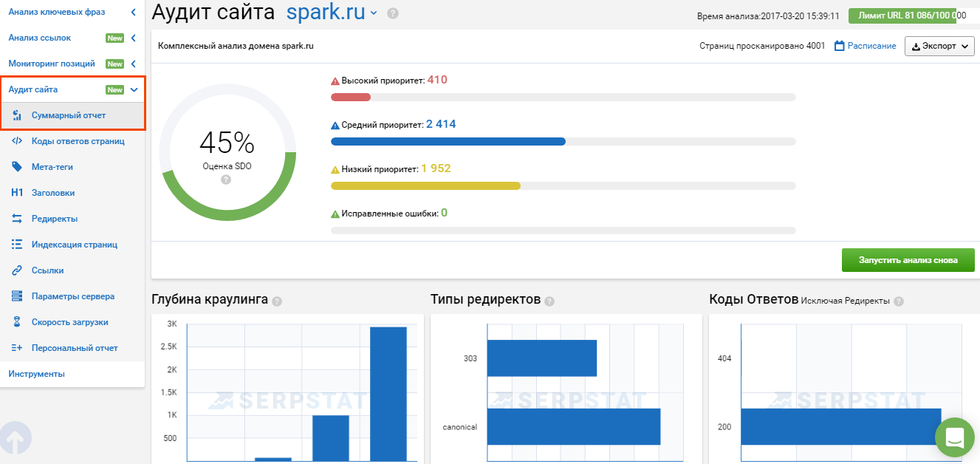Screen dimensions: 980x464
Task: Expand the Анализ ссылок chevron
Action: coord(134,38)
